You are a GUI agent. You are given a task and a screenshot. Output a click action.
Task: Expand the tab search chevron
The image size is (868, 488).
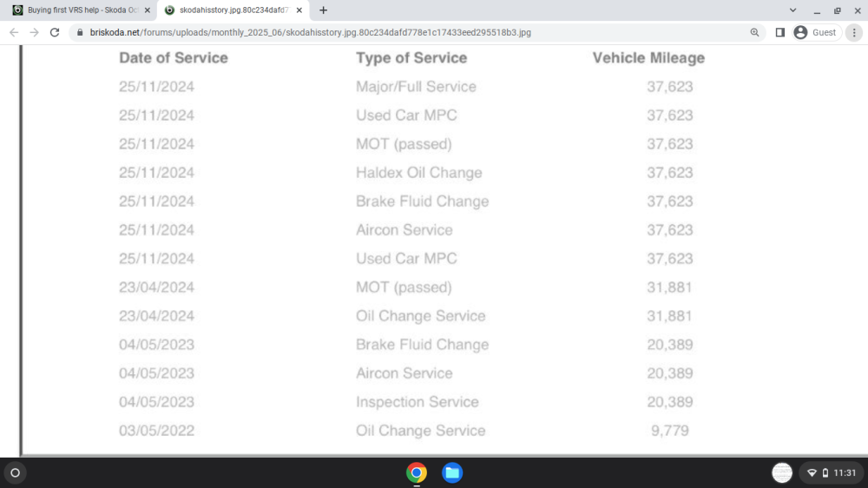pyautogui.click(x=792, y=10)
